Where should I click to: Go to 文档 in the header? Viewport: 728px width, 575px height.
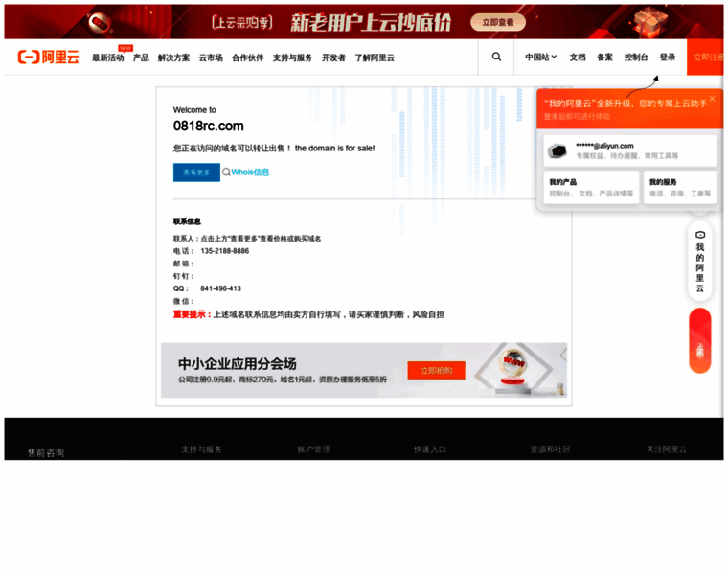click(578, 57)
